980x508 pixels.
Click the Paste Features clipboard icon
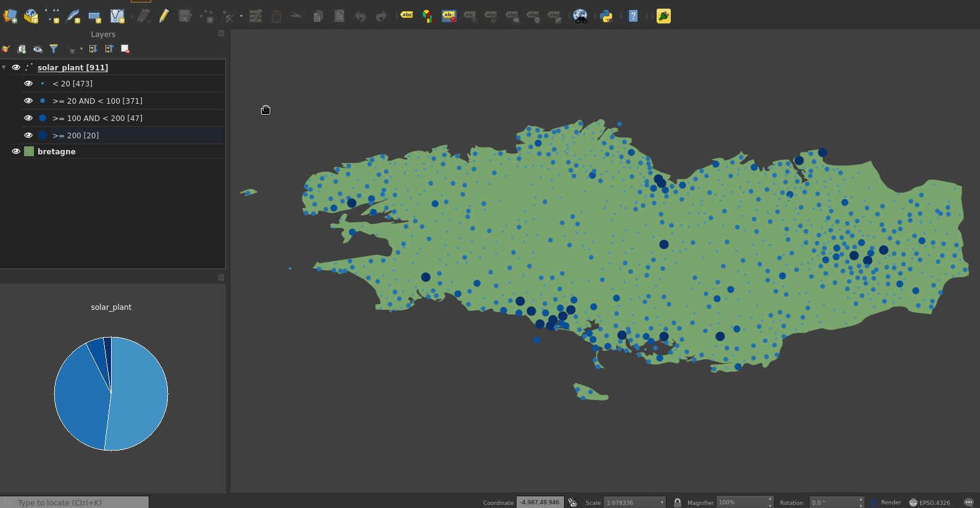339,16
